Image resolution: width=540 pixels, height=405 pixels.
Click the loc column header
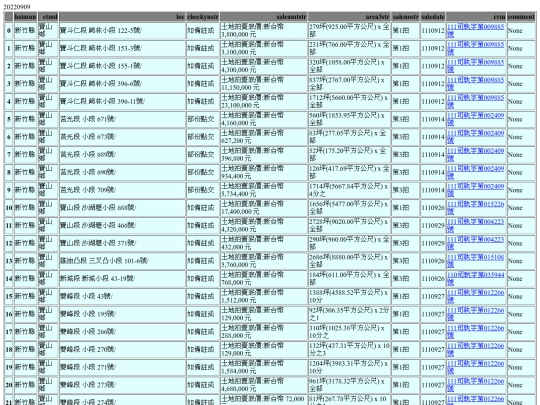click(x=122, y=17)
